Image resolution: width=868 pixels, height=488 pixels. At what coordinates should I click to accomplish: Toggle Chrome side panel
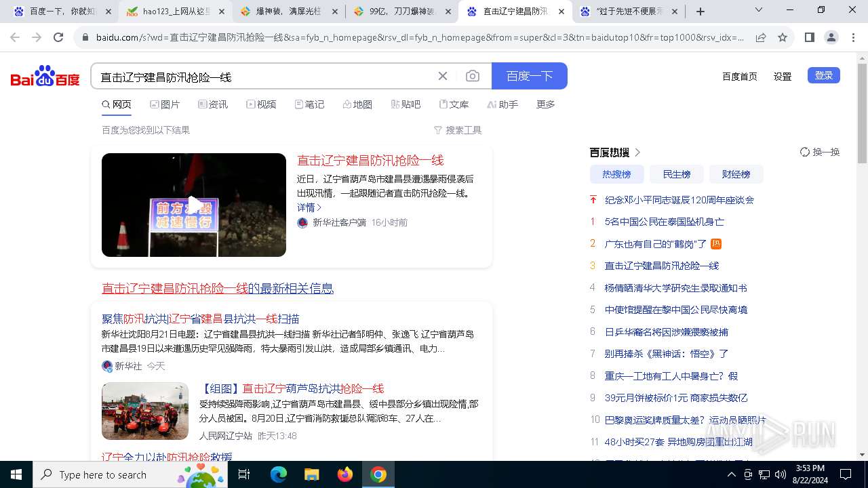pyautogui.click(x=809, y=37)
